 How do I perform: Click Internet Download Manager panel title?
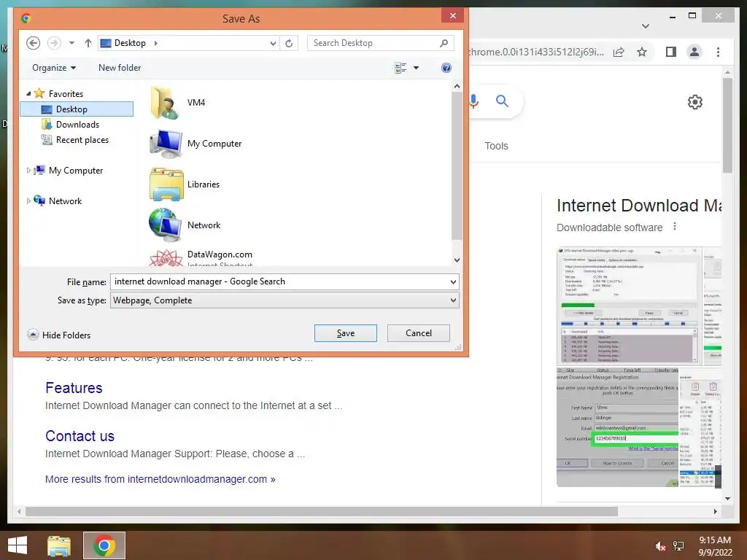(639, 205)
